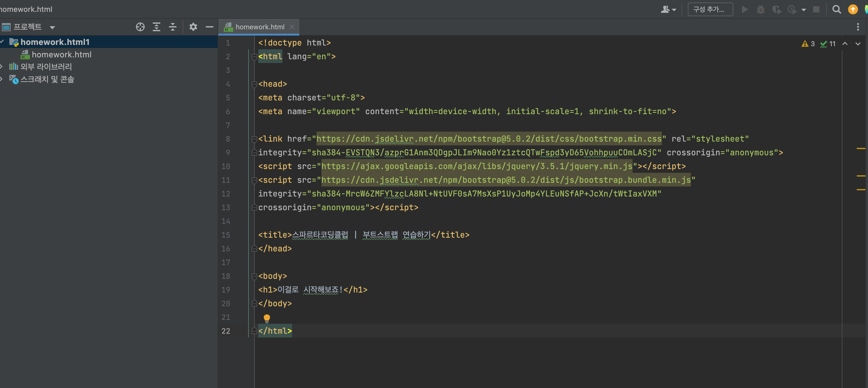The image size is (868, 388).
Task: Click the Expand All icon in project panel
Action: [156, 27]
